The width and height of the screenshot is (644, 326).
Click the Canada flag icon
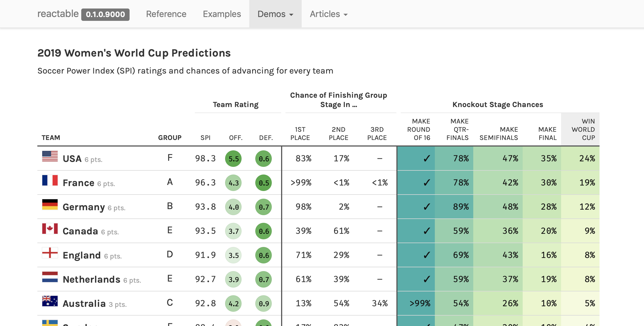click(x=50, y=229)
